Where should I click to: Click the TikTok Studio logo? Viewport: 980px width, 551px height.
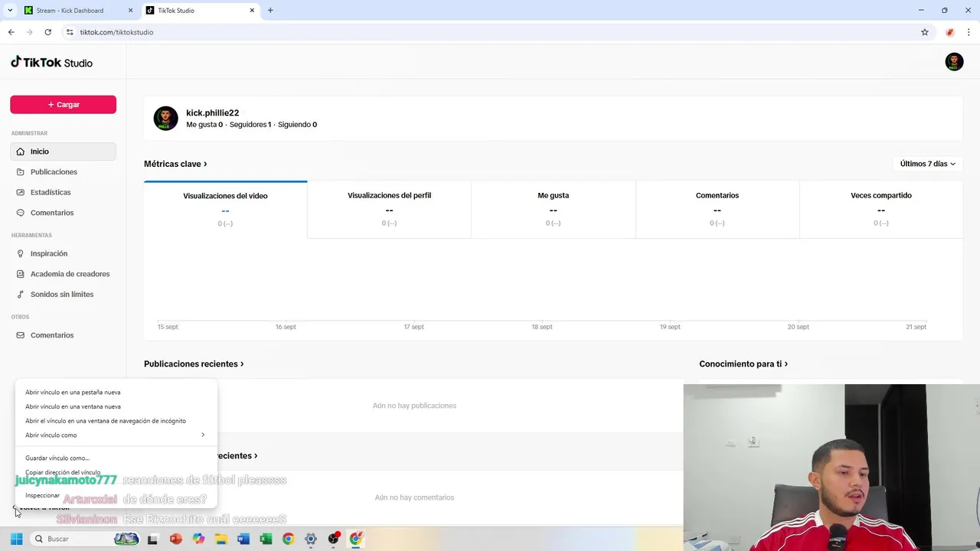click(51, 63)
